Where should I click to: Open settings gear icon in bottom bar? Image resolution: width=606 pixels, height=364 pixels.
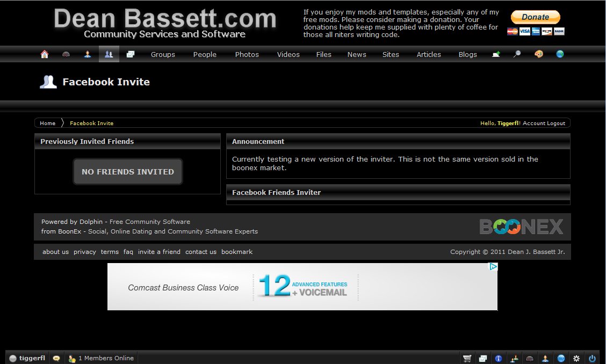point(576,358)
